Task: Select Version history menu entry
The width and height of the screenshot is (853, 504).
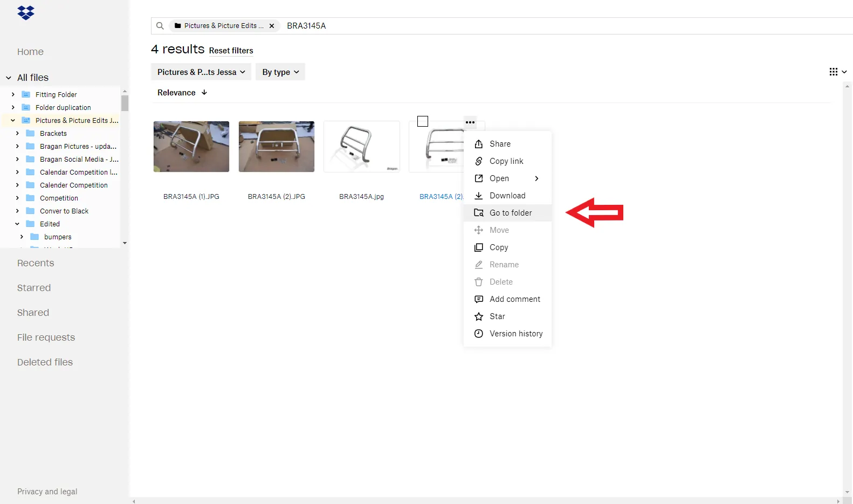Action: click(x=507, y=334)
